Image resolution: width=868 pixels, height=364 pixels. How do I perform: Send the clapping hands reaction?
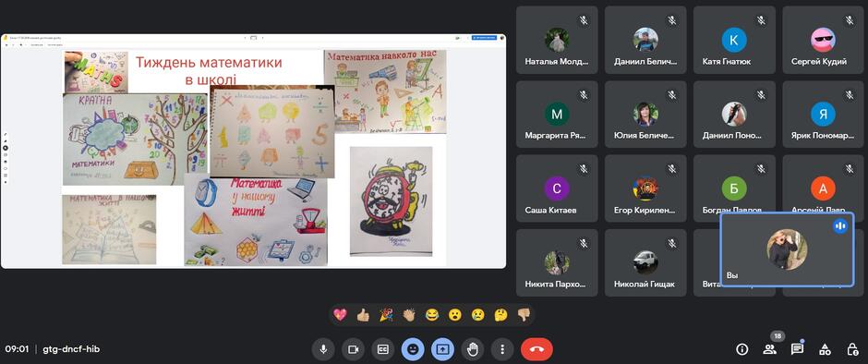[x=408, y=315]
